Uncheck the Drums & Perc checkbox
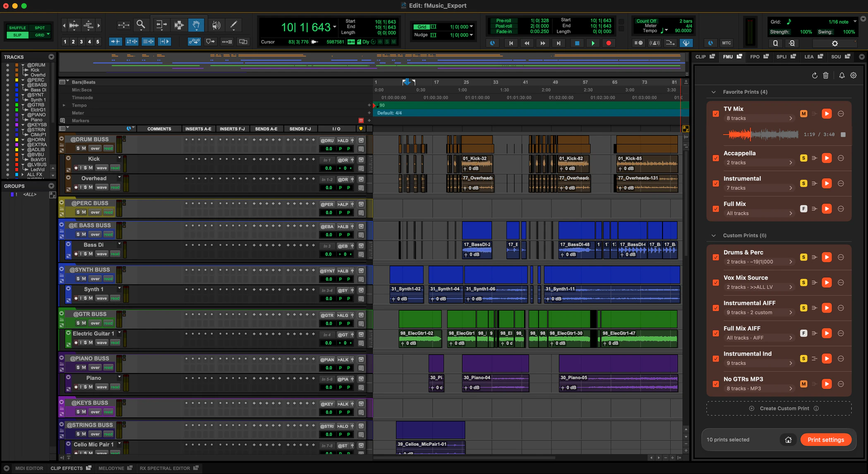 click(716, 257)
